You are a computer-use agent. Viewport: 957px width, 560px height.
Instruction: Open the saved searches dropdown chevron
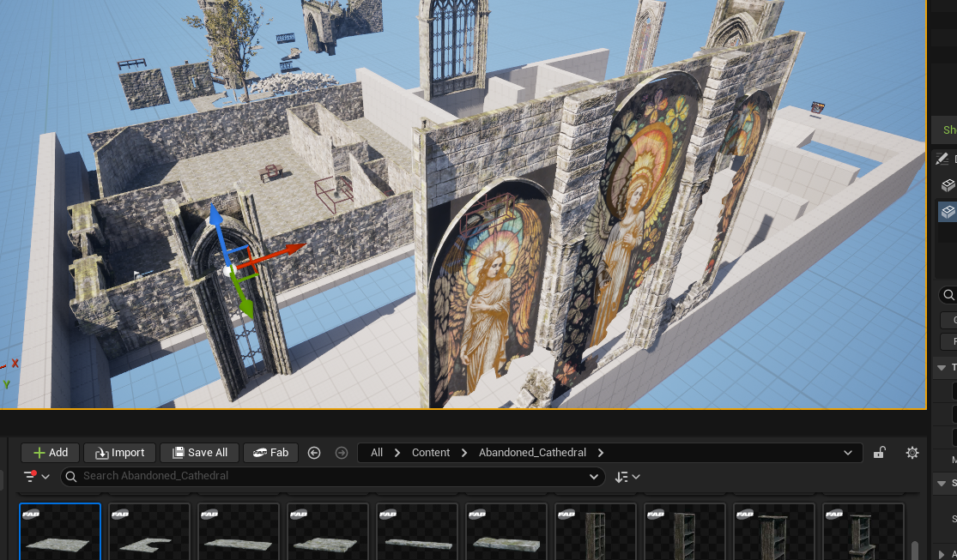tap(593, 477)
